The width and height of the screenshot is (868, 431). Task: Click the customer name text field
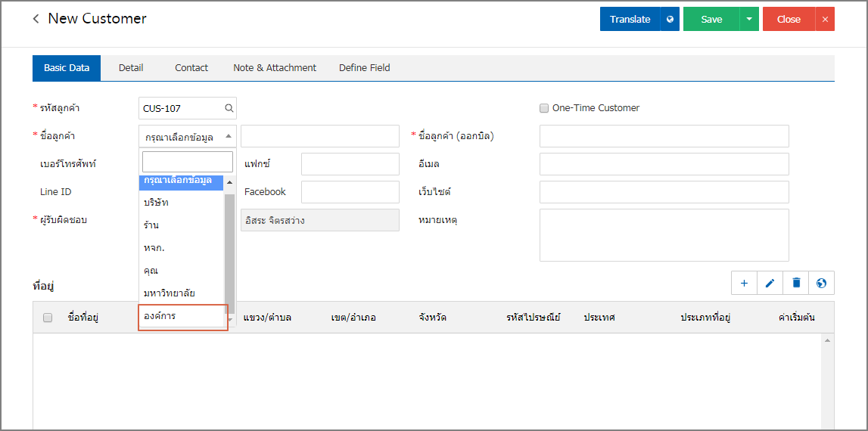click(320, 136)
